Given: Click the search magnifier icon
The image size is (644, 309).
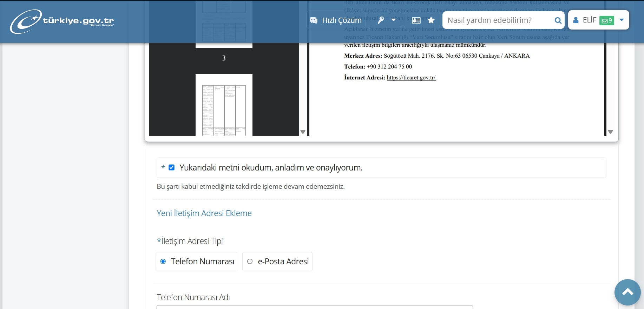Looking at the screenshot, I should 558,20.
